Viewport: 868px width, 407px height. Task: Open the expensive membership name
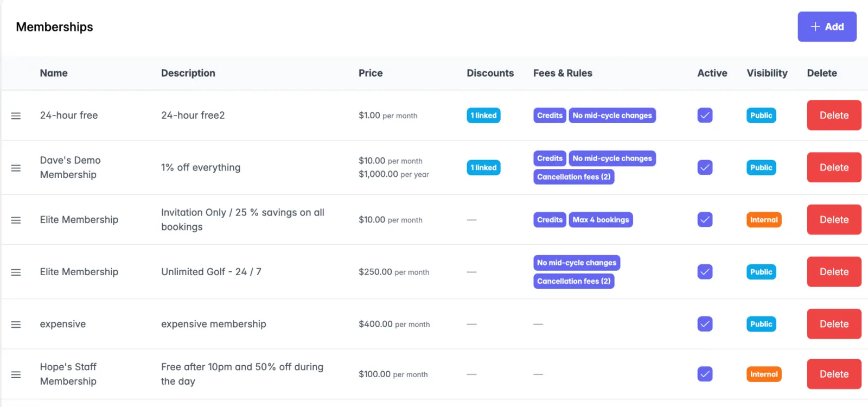tap(63, 324)
